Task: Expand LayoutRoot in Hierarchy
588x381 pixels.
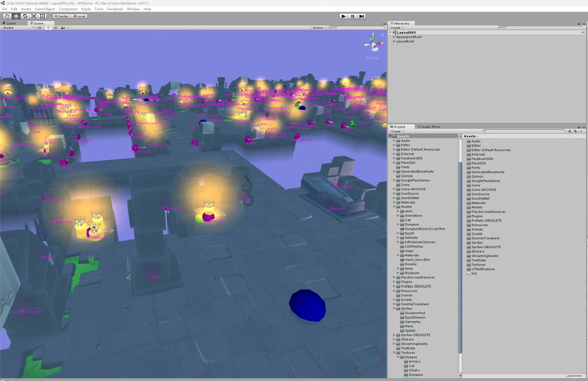Action: tap(394, 41)
